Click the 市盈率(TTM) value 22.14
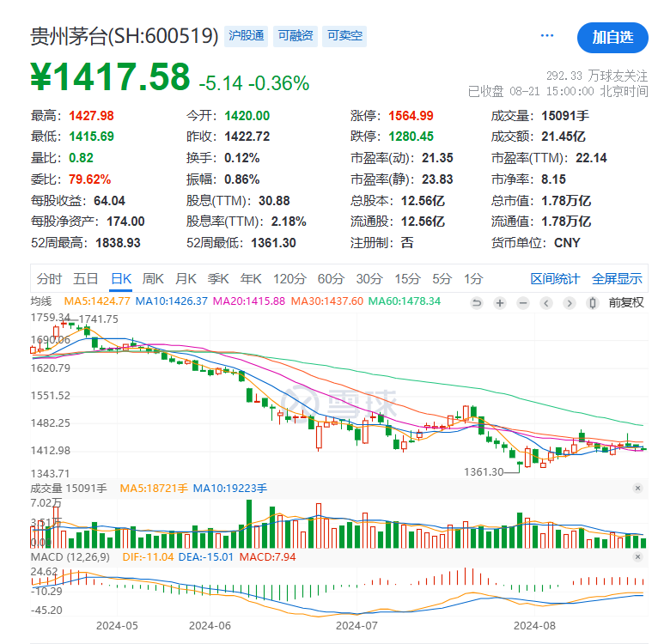Viewport: 652px width, 644px height. pyautogui.click(x=591, y=158)
